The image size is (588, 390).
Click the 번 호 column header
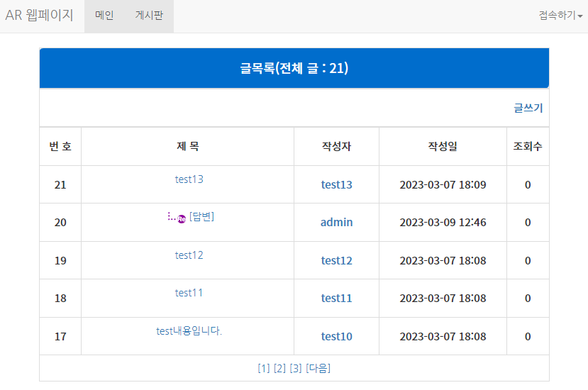coord(60,146)
